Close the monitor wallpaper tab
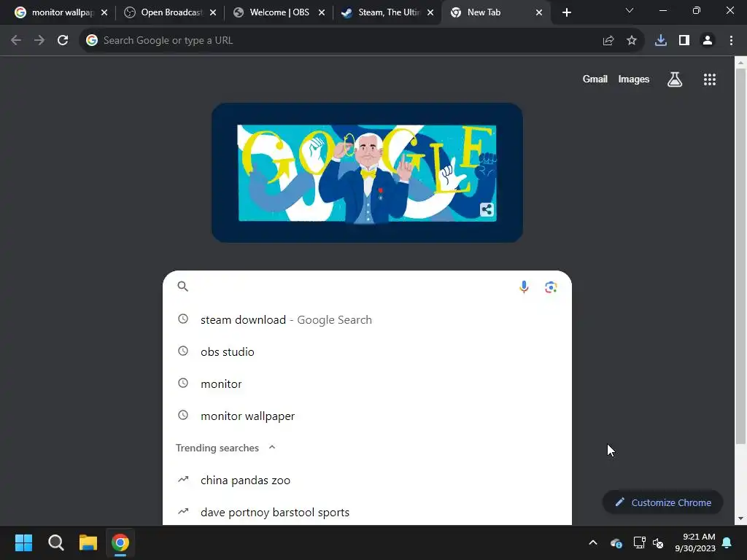Screen dimensions: 747x560 104,13
